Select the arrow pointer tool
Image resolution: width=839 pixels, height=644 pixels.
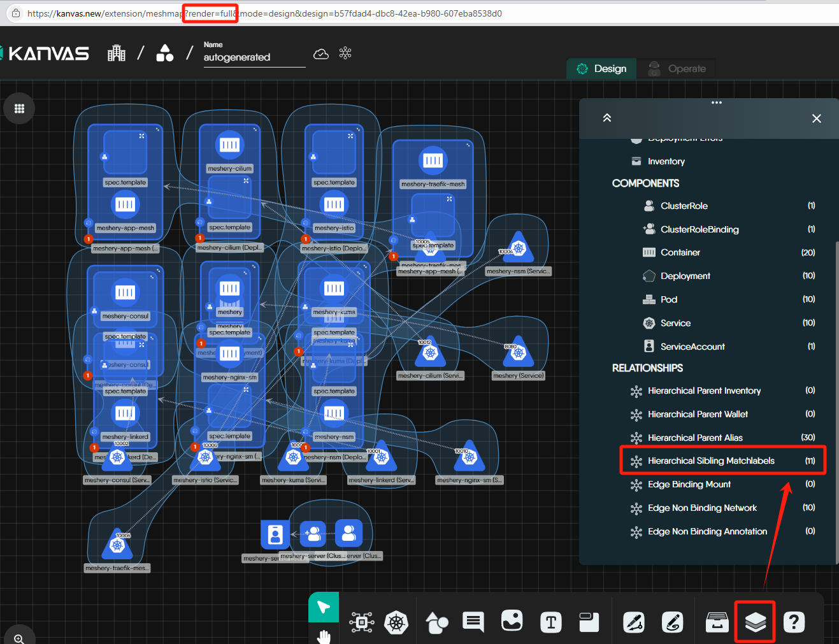pyautogui.click(x=324, y=607)
